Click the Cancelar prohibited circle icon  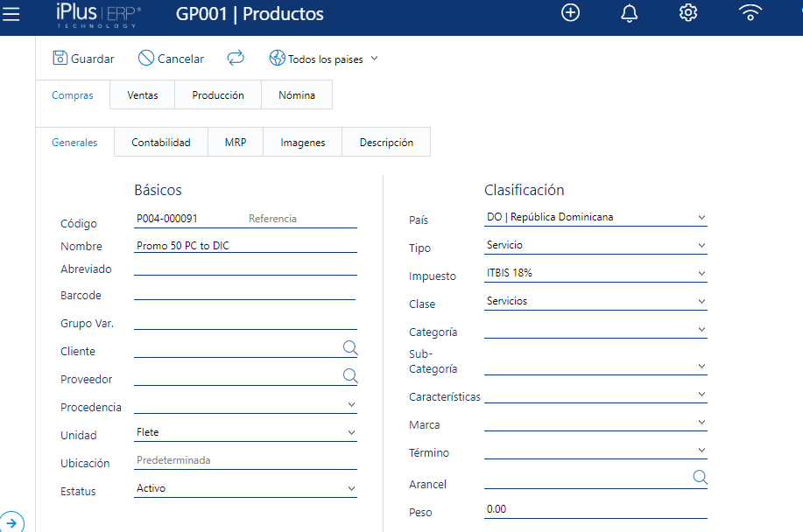point(146,58)
